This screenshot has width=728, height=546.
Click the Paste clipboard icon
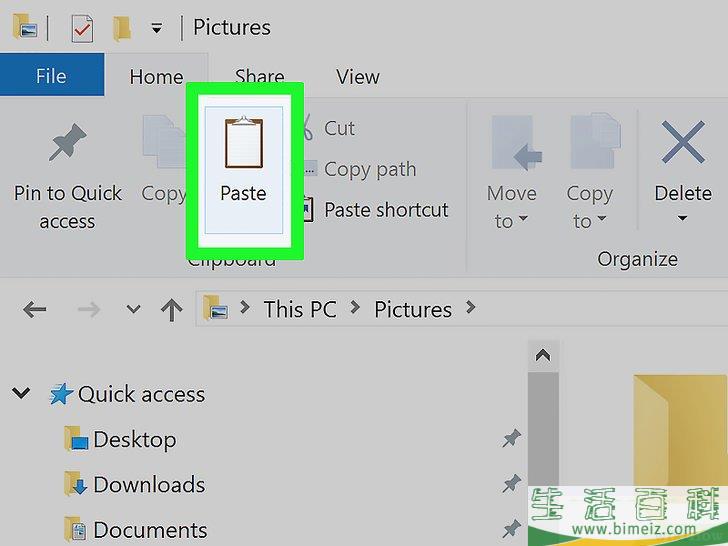244,143
